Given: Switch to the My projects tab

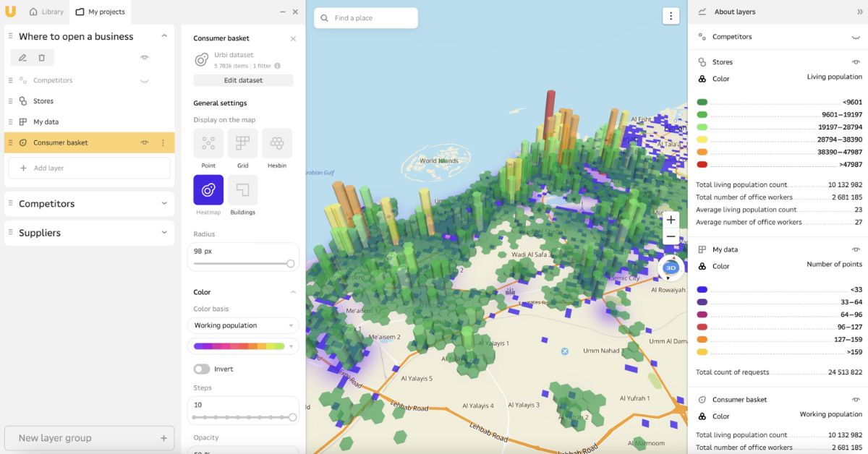Looking at the screenshot, I should [x=101, y=12].
